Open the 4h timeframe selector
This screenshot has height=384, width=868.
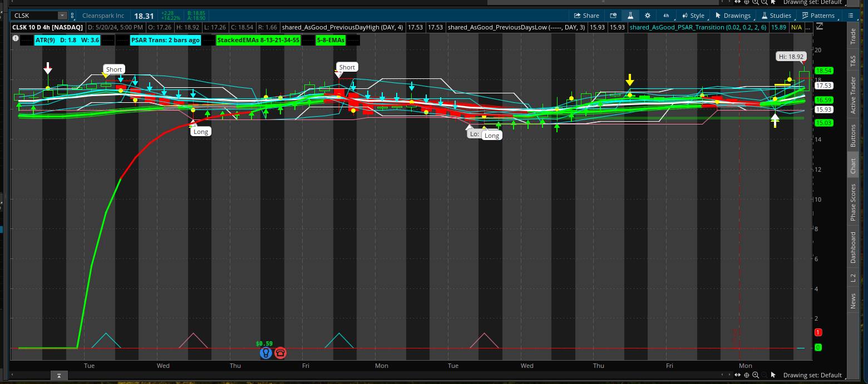point(666,16)
